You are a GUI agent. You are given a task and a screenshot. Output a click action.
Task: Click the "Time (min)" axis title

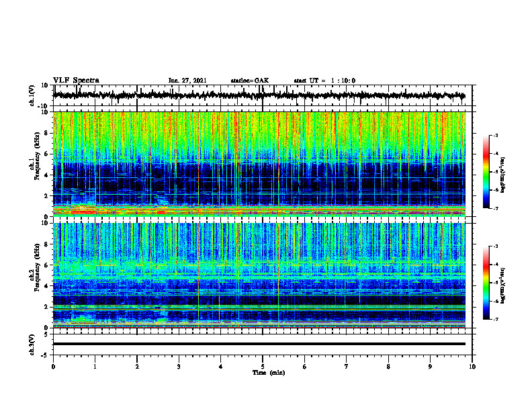coord(269,373)
